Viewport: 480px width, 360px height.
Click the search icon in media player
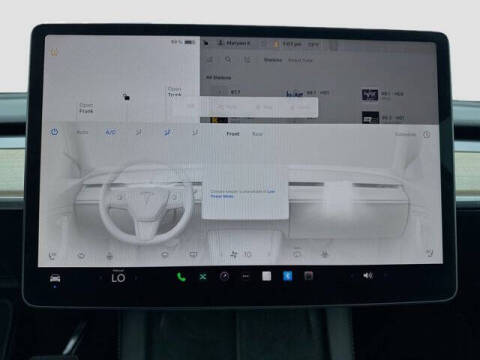tap(228, 59)
